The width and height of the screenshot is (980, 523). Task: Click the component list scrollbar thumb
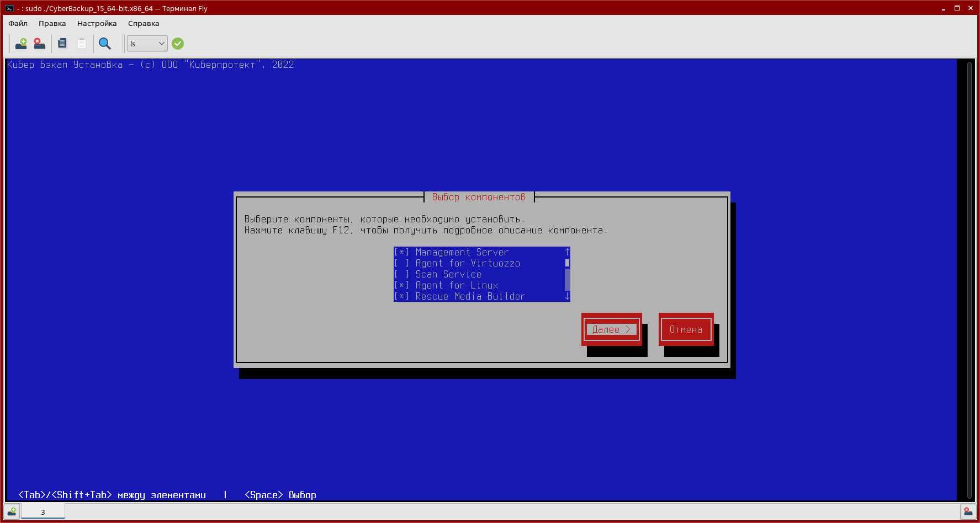[x=567, y=263]
